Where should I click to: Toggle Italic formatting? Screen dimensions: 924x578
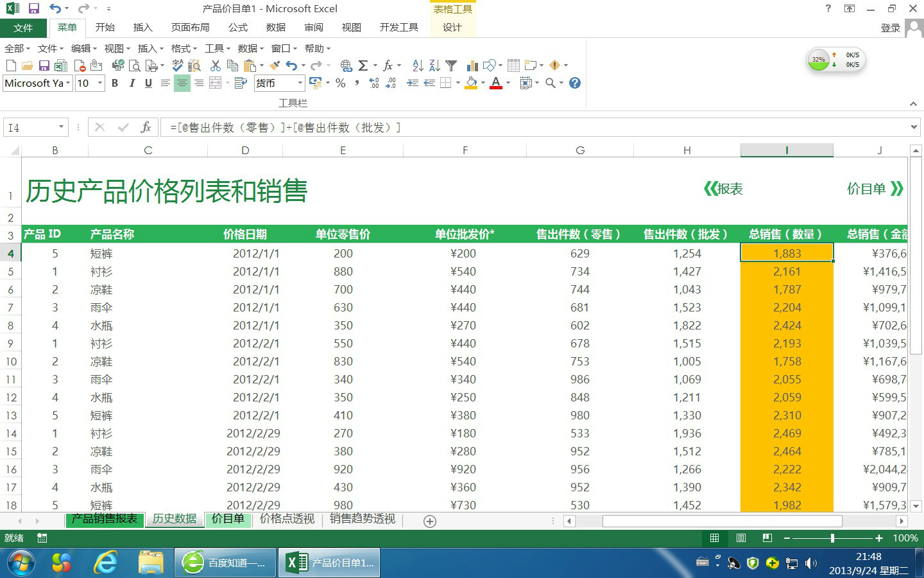(132, 83)
